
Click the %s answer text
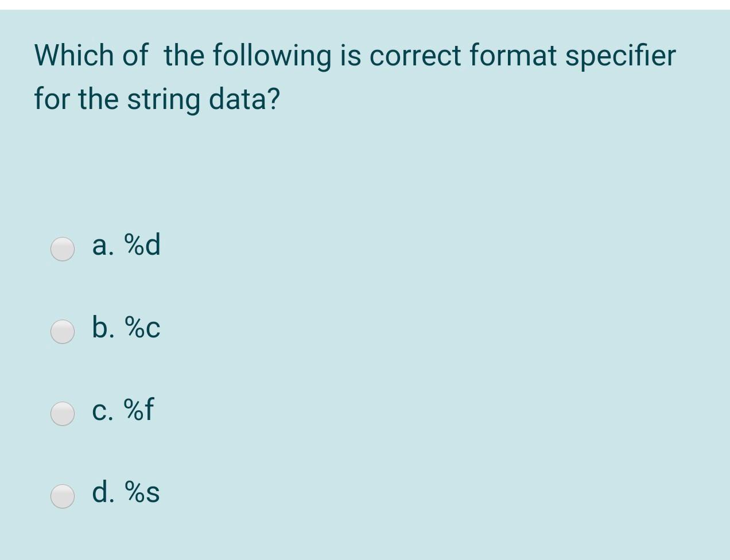tap(143, 493)
